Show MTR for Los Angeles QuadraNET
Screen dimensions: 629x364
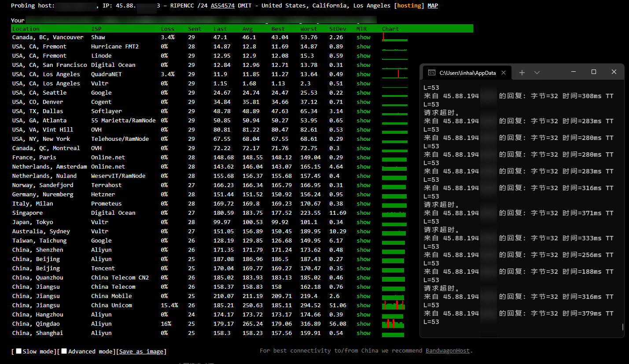[x=364, y=74]
